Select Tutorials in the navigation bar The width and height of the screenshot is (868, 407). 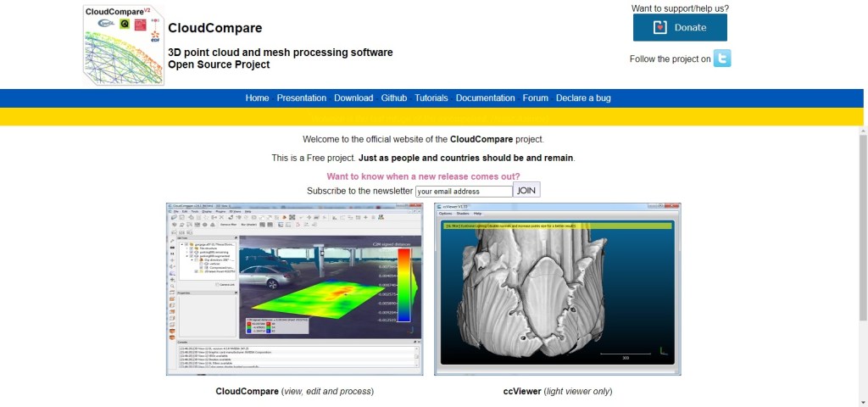[431, 98]
